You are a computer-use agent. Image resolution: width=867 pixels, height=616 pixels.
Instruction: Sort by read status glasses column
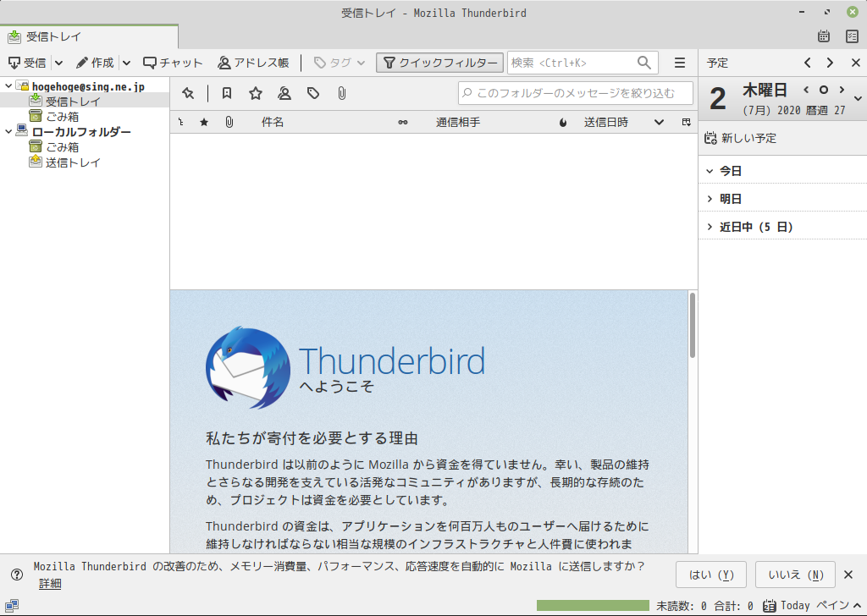tap(402, 122)
